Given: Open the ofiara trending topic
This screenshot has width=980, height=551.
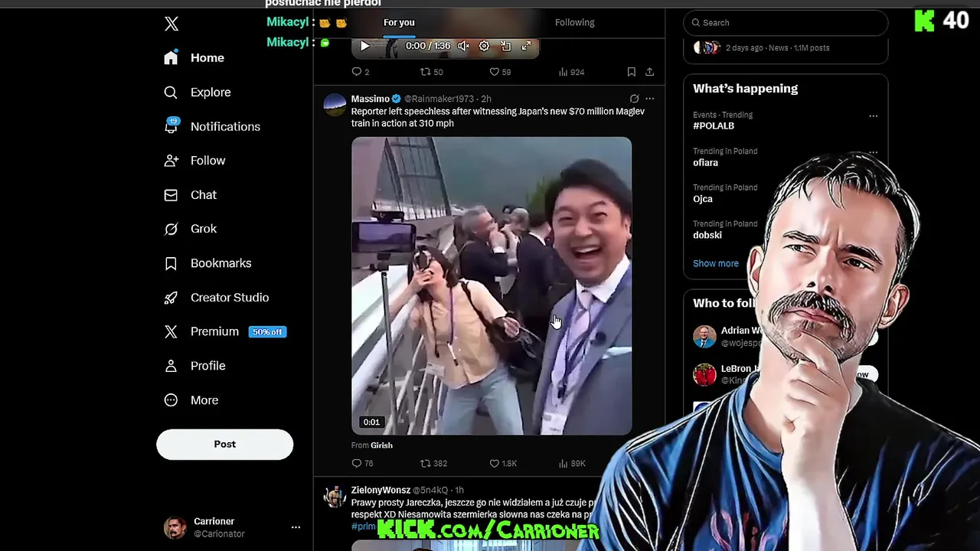Looking at the screenshot, I should tap(705, 163).
